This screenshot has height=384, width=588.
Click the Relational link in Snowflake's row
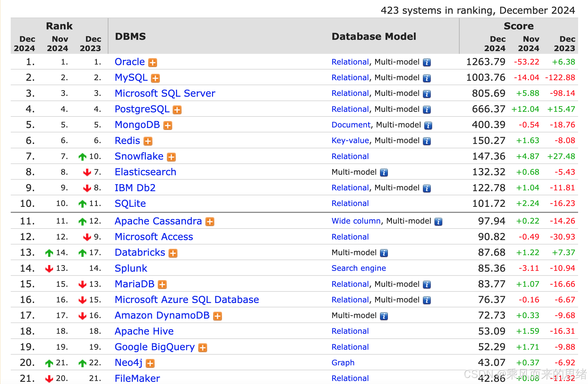[350, 156]
